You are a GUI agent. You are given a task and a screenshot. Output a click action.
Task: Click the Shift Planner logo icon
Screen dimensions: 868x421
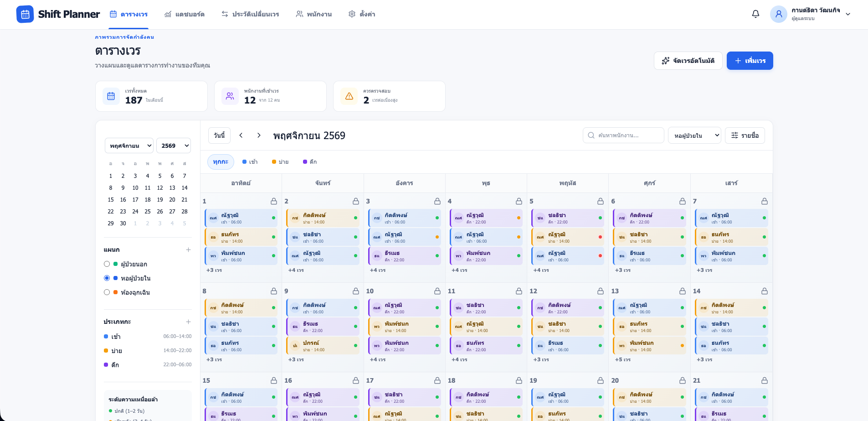(25, 14)
